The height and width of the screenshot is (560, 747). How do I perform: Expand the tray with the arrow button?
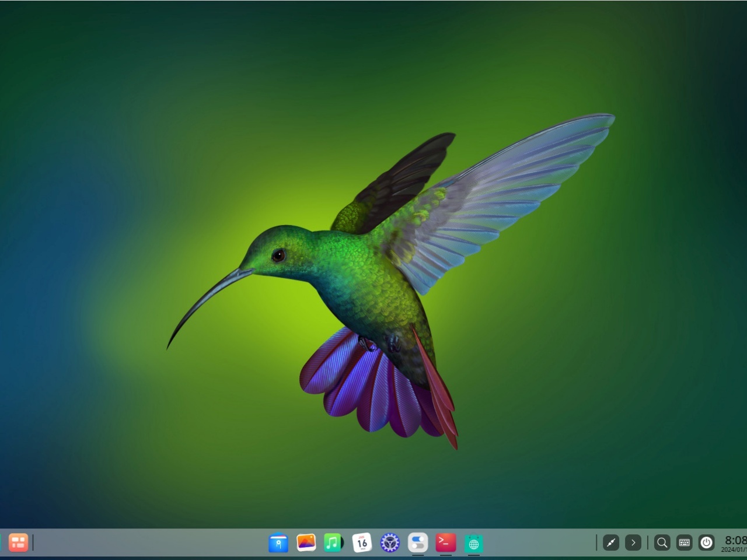(x=633, y=542)
